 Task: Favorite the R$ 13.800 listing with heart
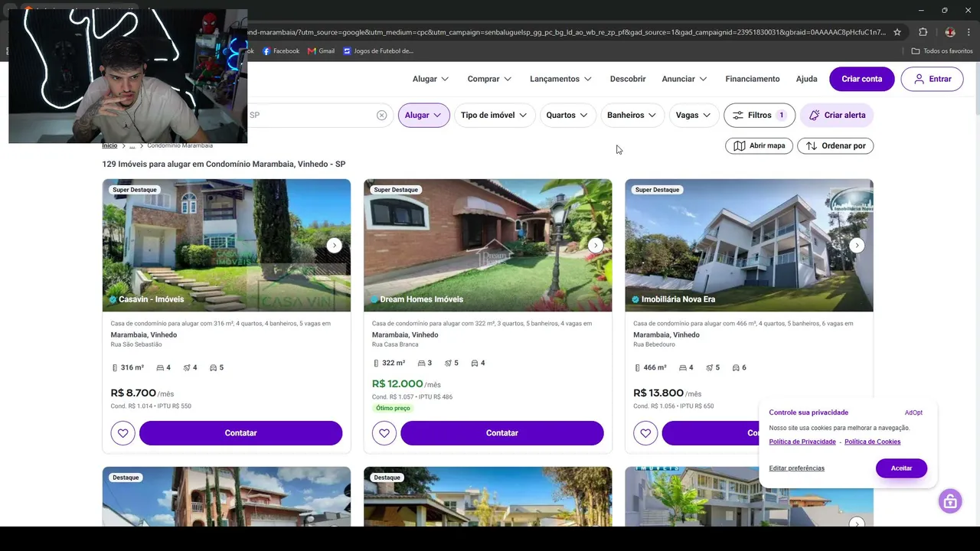click(645, 433)
